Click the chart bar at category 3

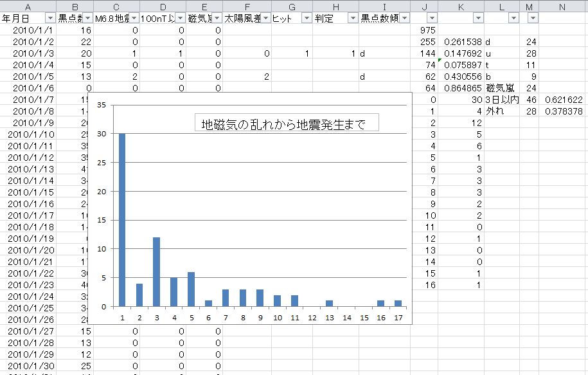click(157, 271)
